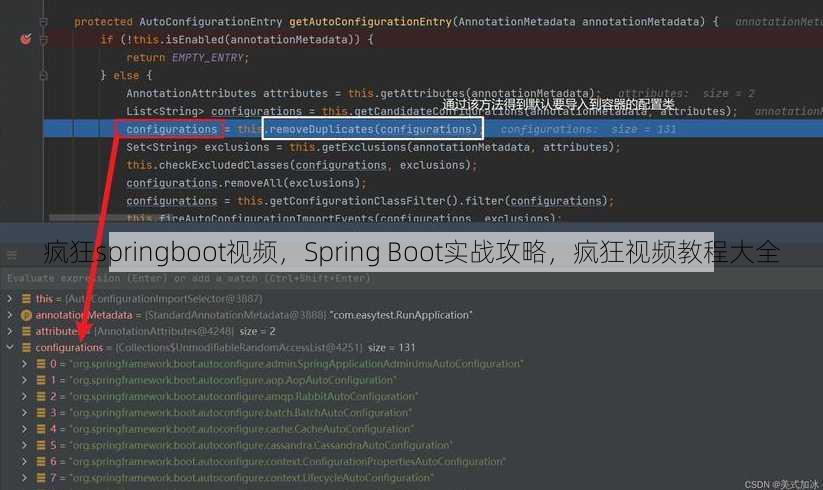This screenshot has height=490, width=823.
Task: Expand configurations element 7
Action: (x=24, y=477)
